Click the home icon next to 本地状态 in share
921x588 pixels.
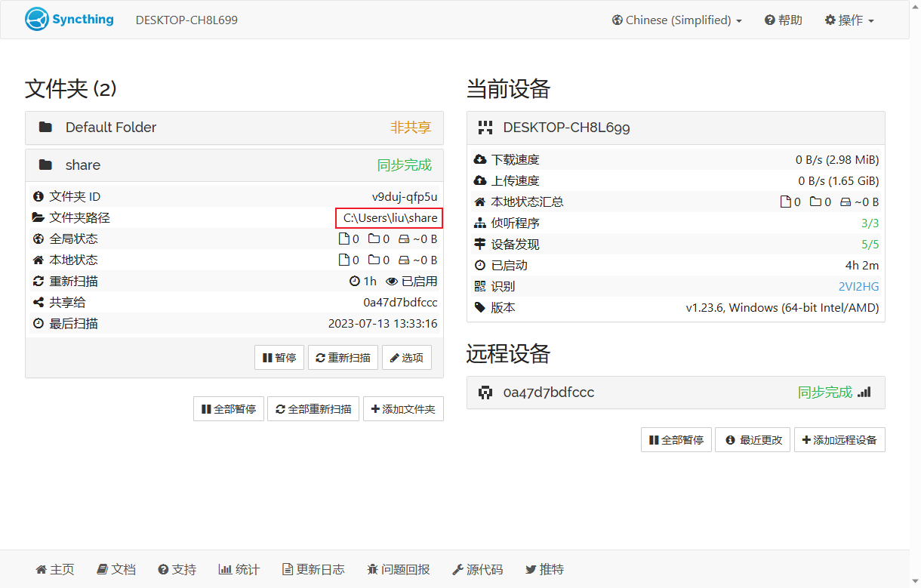point(39,260)
